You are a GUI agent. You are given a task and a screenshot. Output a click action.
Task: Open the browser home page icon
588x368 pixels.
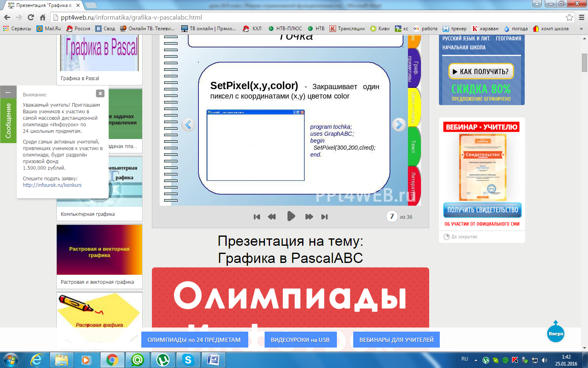point(42,17)
